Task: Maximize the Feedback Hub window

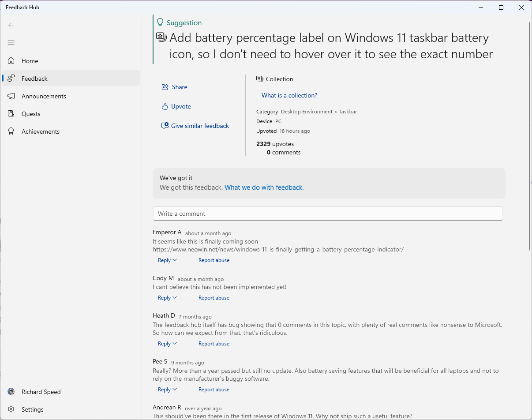Action: 501,7
